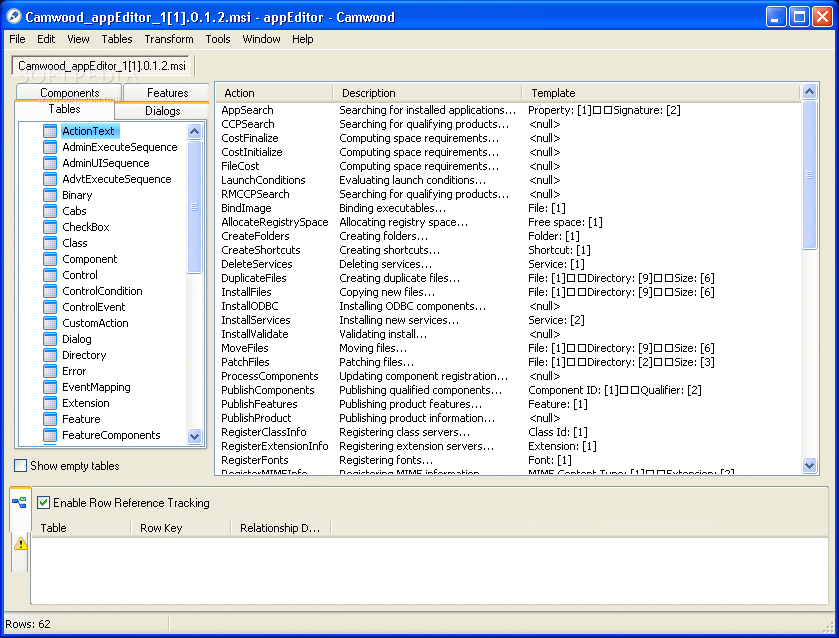Click the Cabs table icon

pyautogui.click(x=50, y=211)
